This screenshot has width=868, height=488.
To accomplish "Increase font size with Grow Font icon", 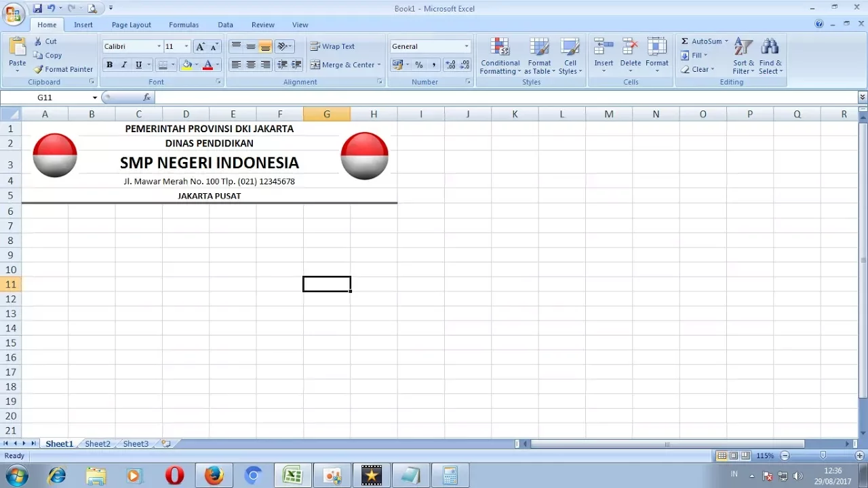I will [x=200, y=47].
